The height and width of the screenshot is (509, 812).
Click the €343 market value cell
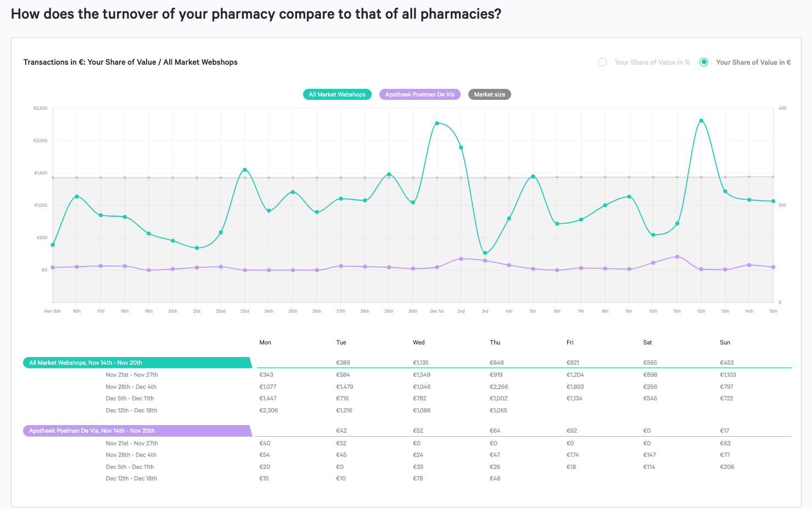(x=266, y=375)
